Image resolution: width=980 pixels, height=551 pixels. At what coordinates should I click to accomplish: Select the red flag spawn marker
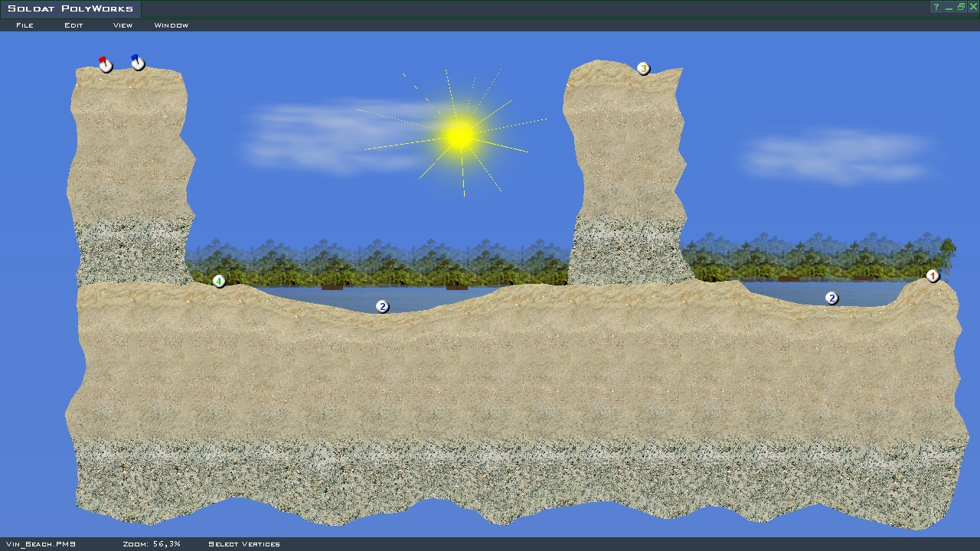coord(105,65)
